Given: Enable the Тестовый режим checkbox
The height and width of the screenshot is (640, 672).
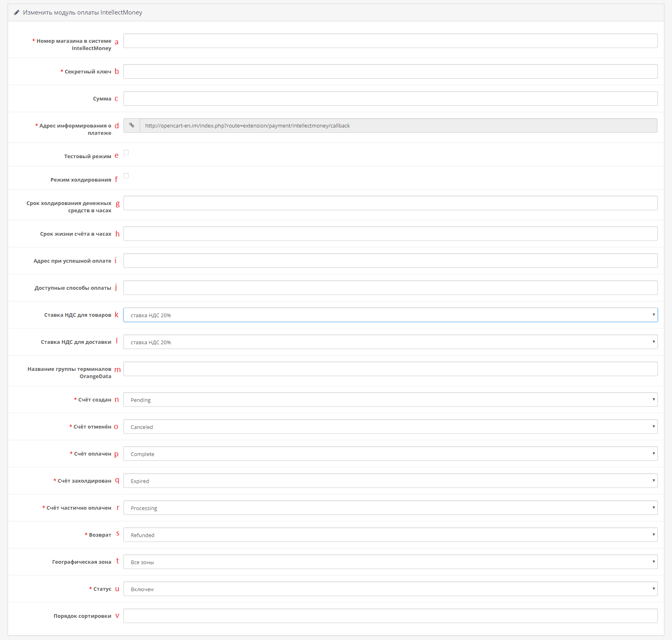Looking at the screenshot, I should click(126, 153).
